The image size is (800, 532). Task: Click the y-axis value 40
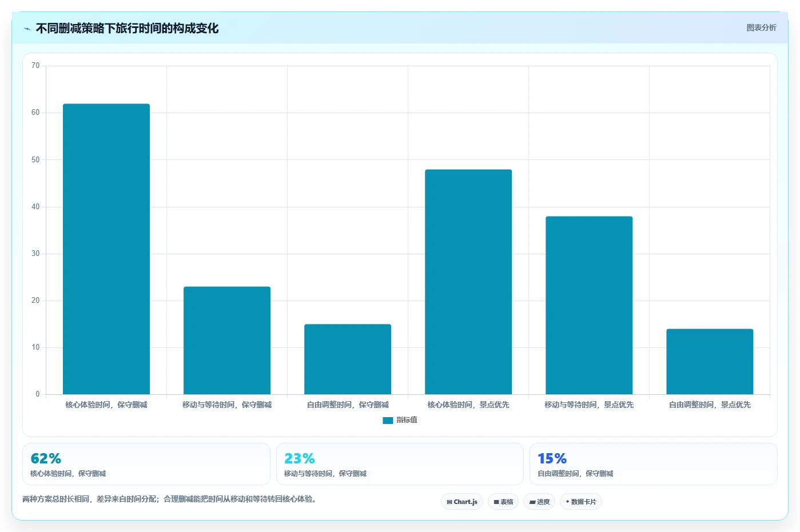(35, 206)
